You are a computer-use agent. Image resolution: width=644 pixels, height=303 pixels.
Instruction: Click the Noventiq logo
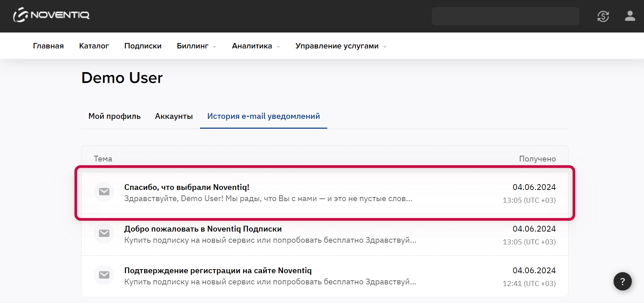[x=51, y=15]
